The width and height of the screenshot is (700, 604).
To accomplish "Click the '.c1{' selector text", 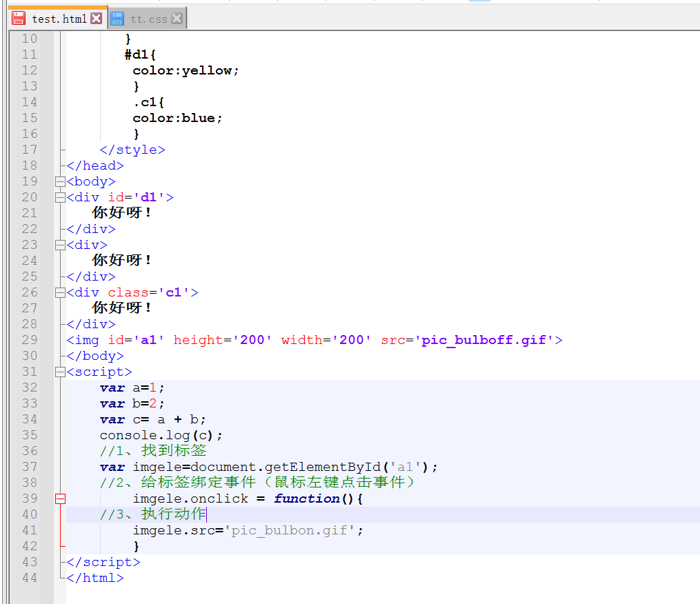I will (149, 102).
